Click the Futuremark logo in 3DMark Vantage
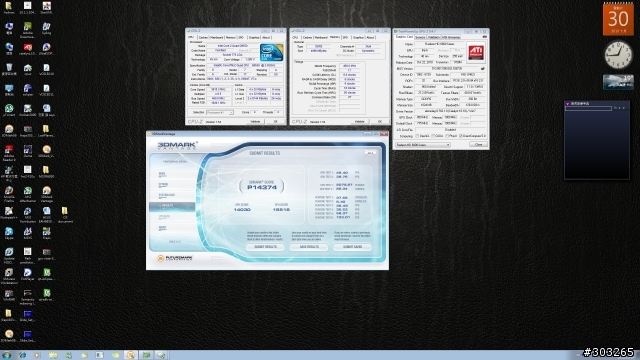Viewport: 640px width, 360px height. coord(175,258)
